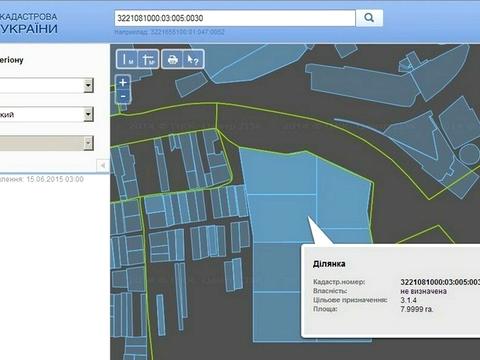Click the Ділянка popup title

(x=329, y=264)
